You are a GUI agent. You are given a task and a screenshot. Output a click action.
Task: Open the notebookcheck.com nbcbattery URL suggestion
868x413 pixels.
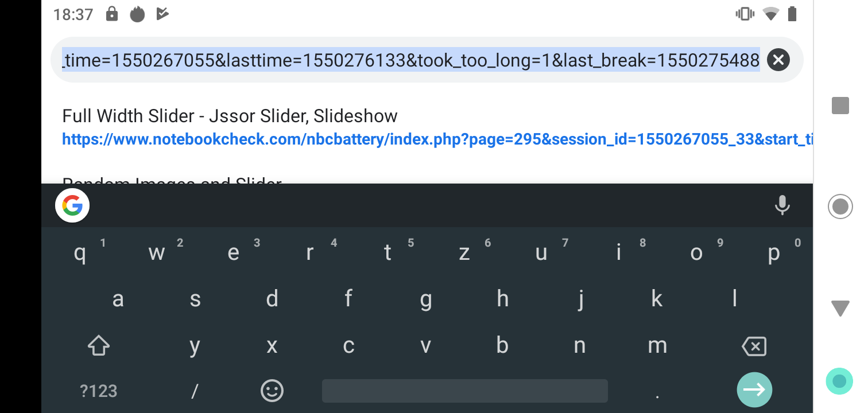point(436,139)
